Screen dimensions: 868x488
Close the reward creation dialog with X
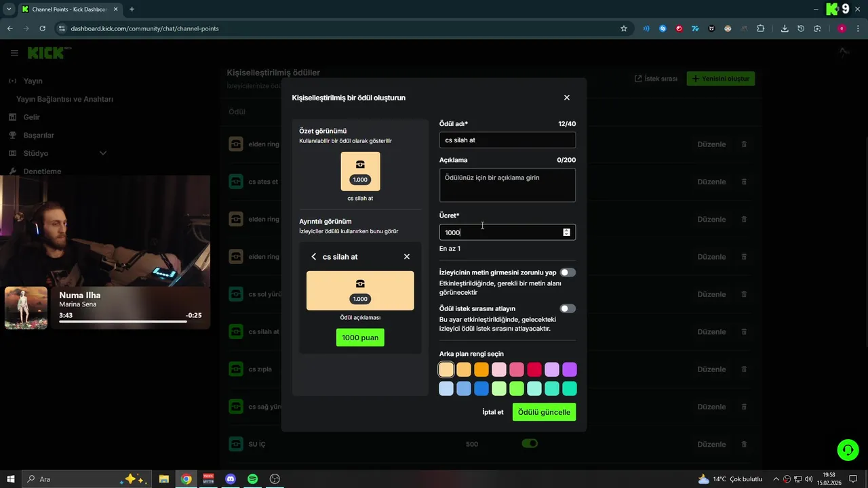(567, 98)
